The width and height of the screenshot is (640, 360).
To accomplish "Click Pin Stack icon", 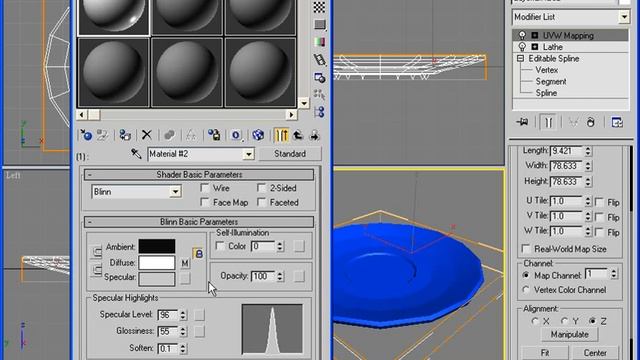I will pyautogui.click(x=522, y=122).
